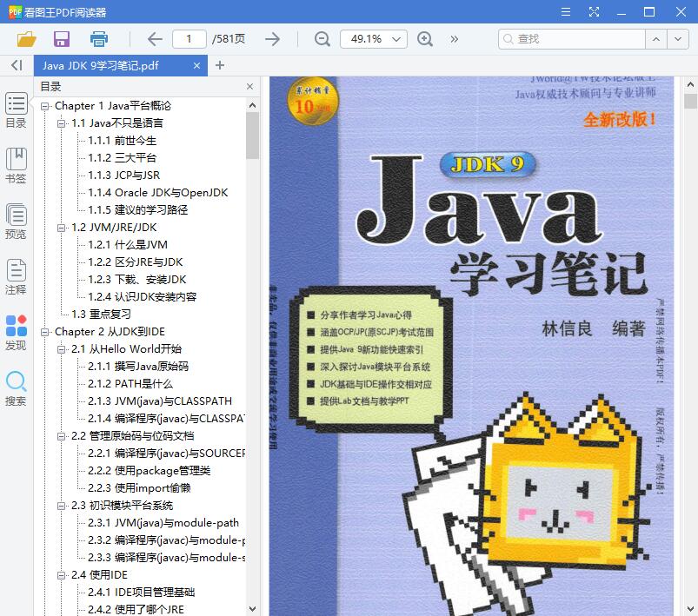Collapse the sidebar panel arrow
698x616 pixels.
(17, 65)
